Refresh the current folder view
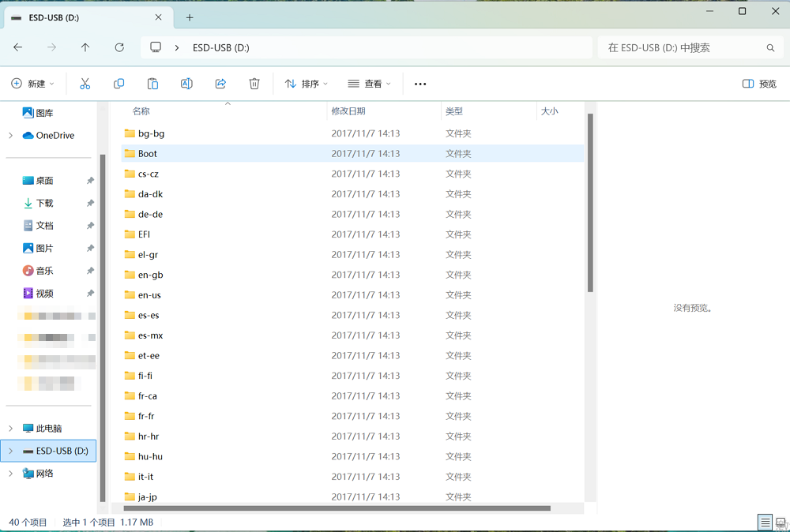This screenshot has height=532, width=790. click(119, 47)
